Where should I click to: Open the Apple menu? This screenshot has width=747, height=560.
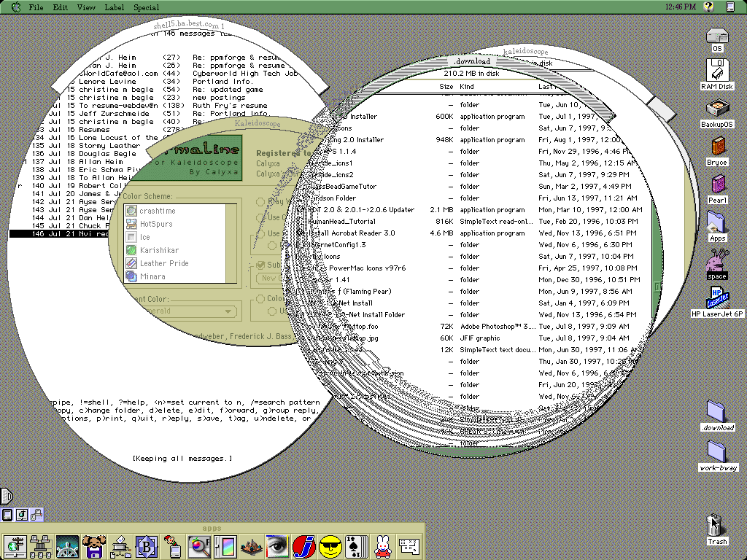coord(16,7)
